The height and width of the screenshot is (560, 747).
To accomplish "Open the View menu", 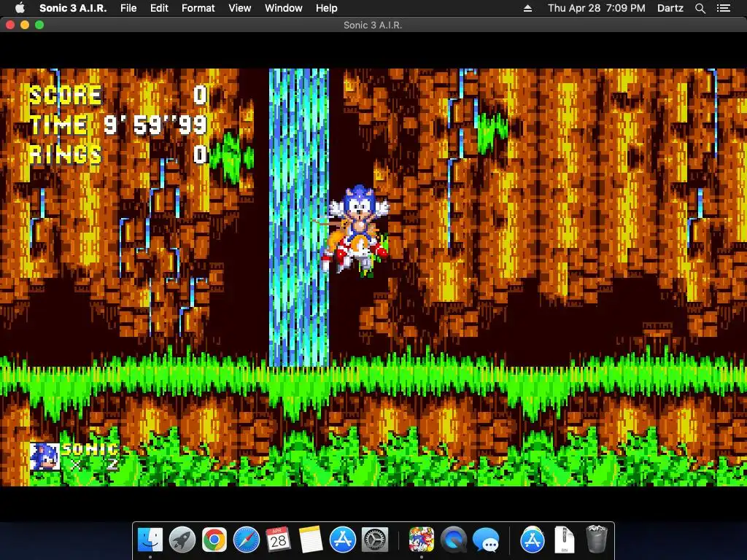I will point(239,8).
